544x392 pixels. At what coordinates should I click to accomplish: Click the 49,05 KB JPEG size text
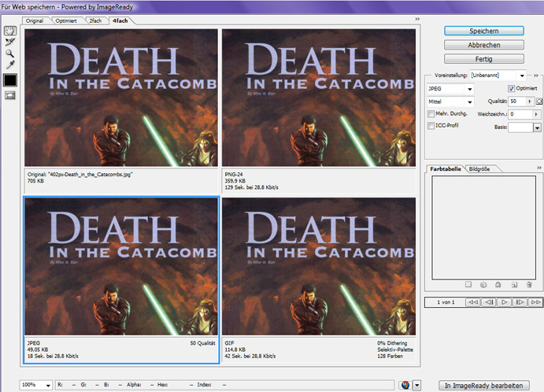(x=38, y=349)
